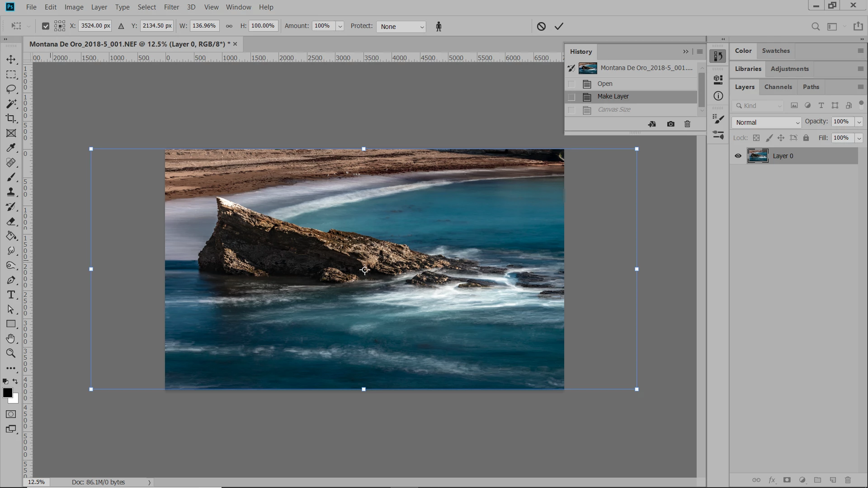Select the Magic Wand tool
Viewport: 868px width, 488px height.
11,103
